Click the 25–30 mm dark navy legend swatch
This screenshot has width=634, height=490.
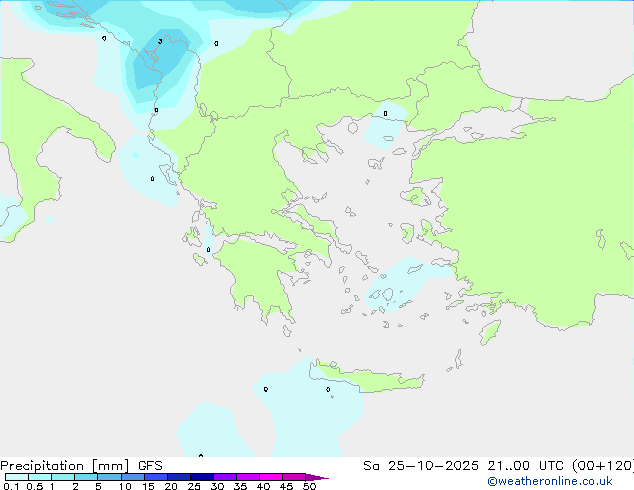pyautogui.click(x=202, y=477)
